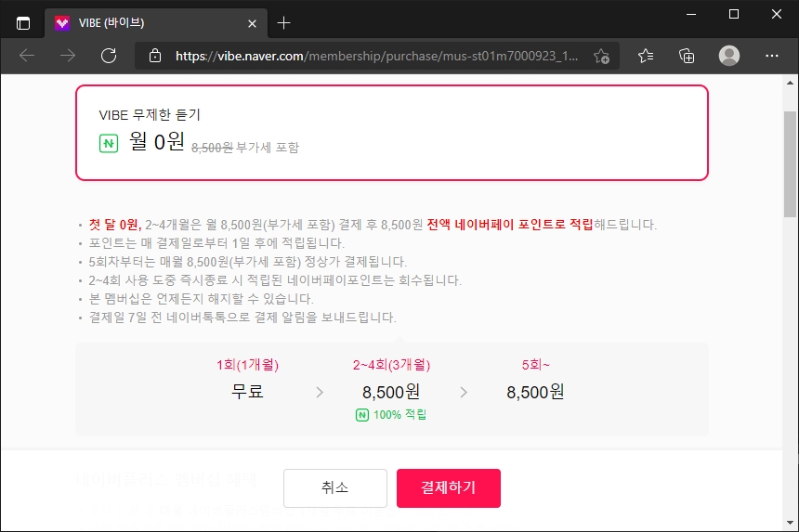Click the vibe.naver.com address bar
The image size is (799, 532).
376,56
